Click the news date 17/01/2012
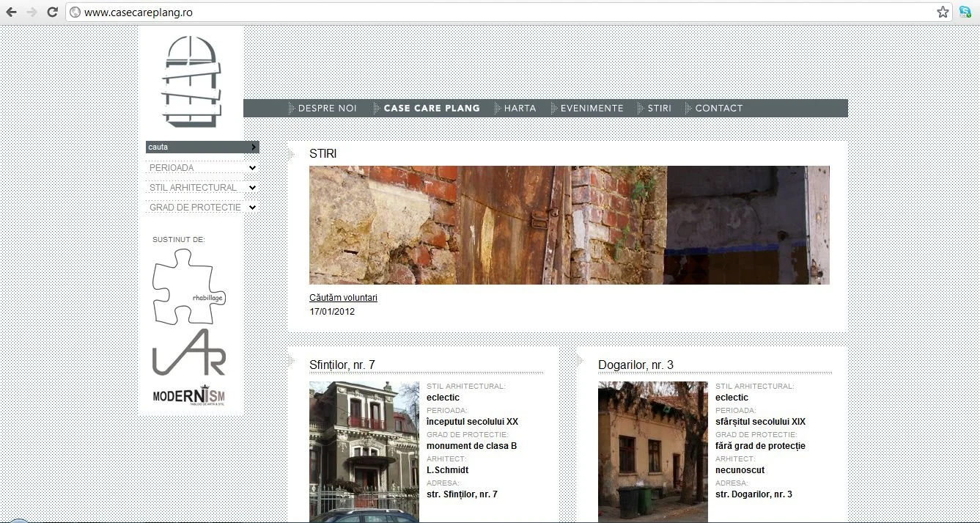 332,312
